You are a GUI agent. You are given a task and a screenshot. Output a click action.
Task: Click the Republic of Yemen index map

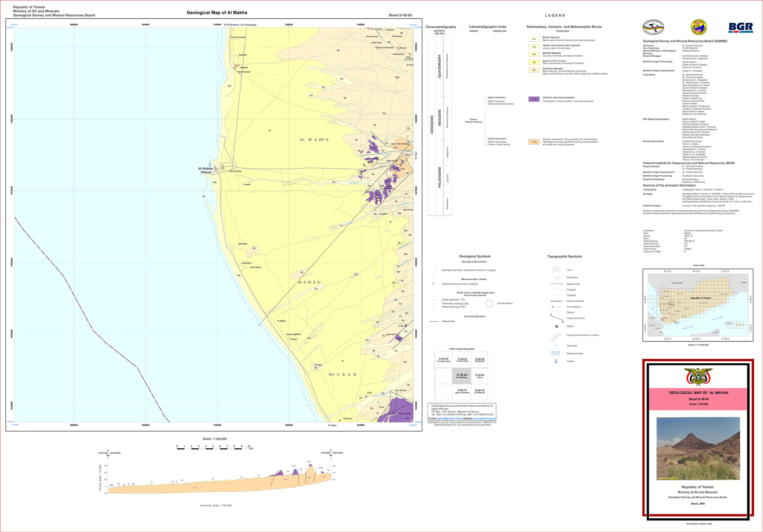coord(698,305)
